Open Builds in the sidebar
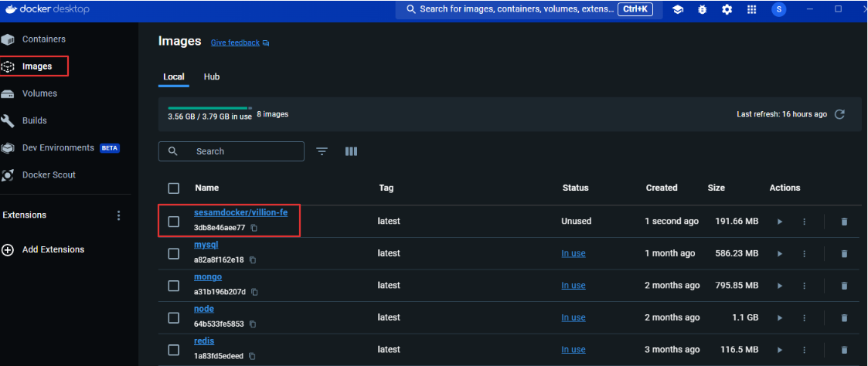 point(33,120)
